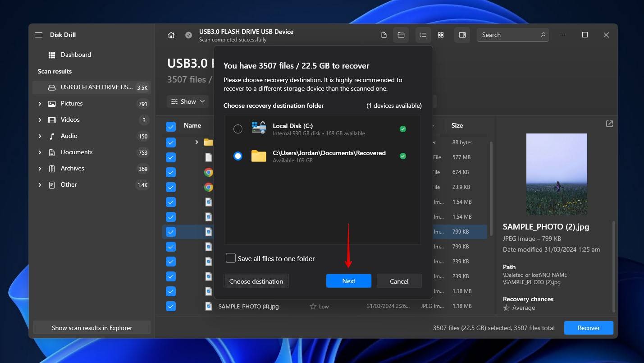Select USB3.0 FLASH DRIVE scan result
The width and height of the screenshot is (644, 363).
pos(91,87)
